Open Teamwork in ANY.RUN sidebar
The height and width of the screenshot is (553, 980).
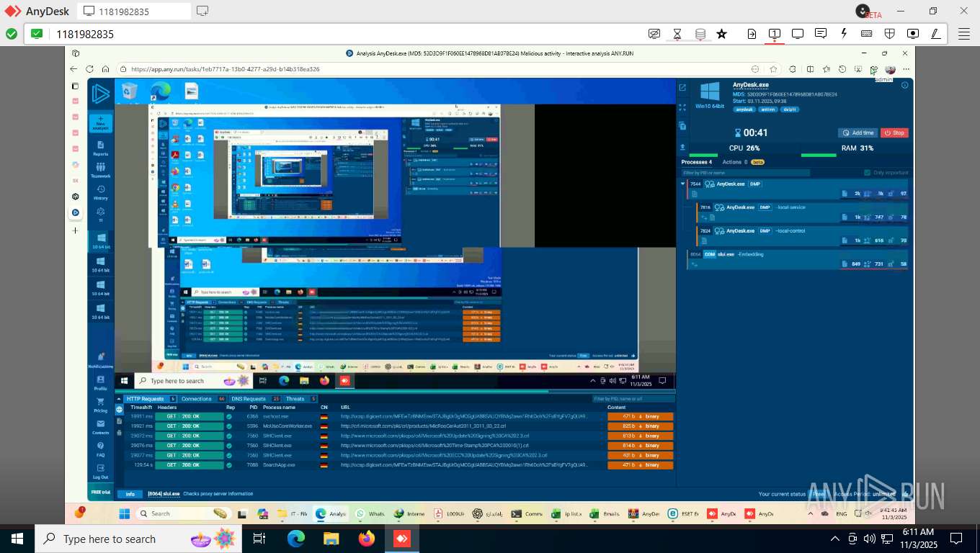coord(101,170)
